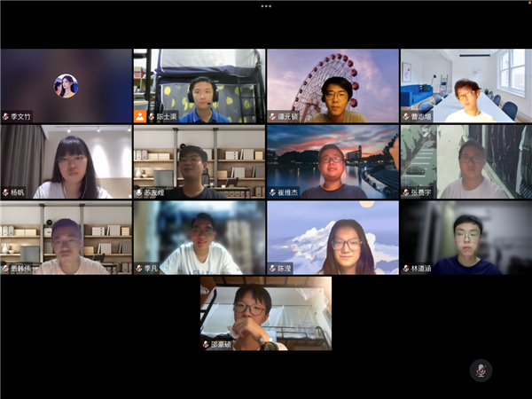Click the circular profile avatar in 季文竹's tile
Screen dimensions: 532x399
(66, 85)
